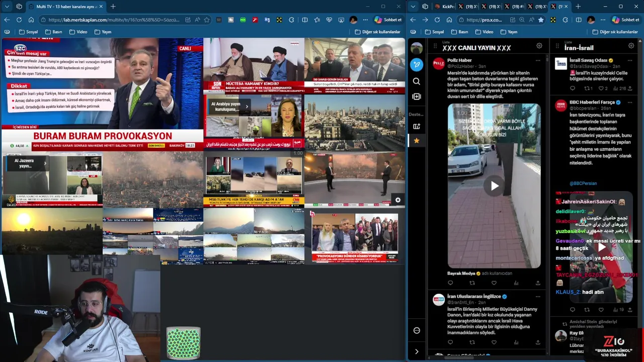Open the add deck icon below Deste label
The height and width of the screenshot is (362, 644).
pos(417,126)
